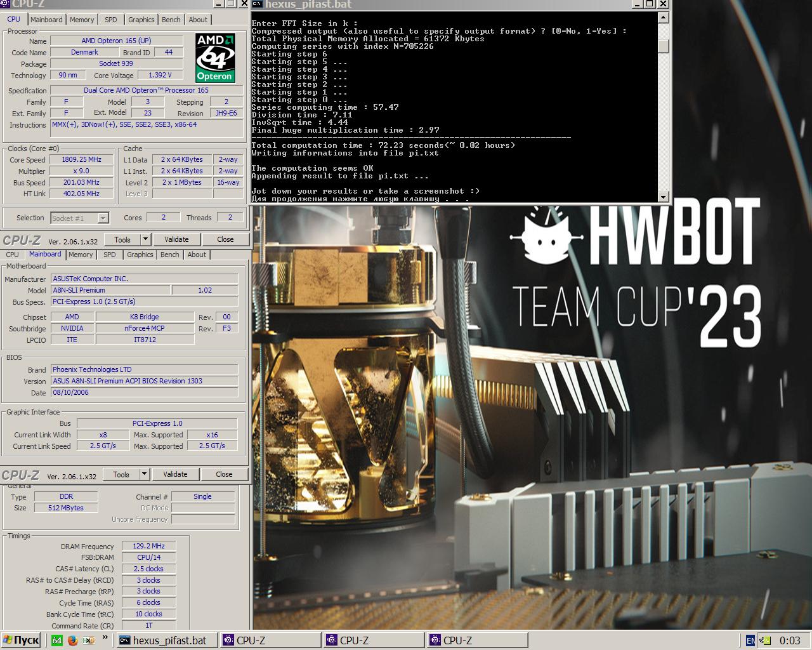
Task: Launch the HxD quick launch icon
Action: coord(88,640)
